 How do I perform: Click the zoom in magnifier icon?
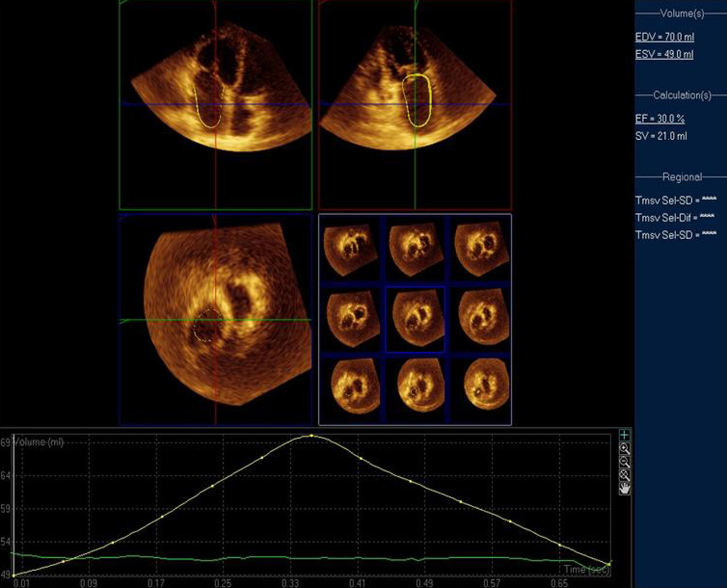[625, 448]
